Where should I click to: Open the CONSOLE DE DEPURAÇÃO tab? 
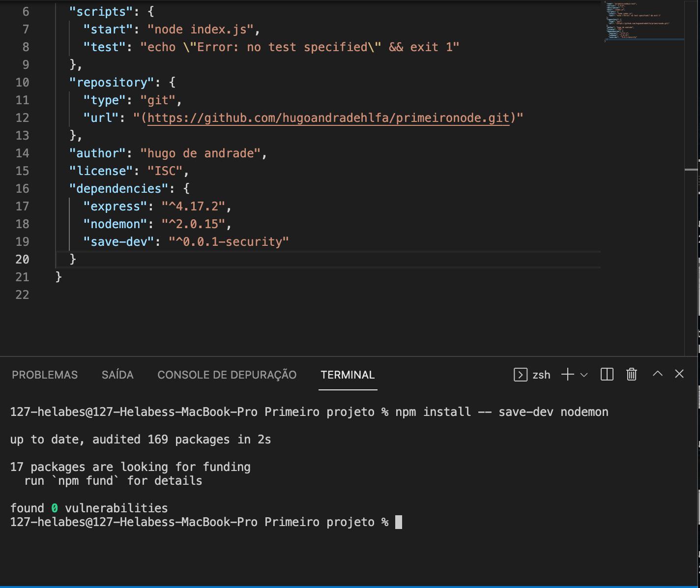point(227,375)
